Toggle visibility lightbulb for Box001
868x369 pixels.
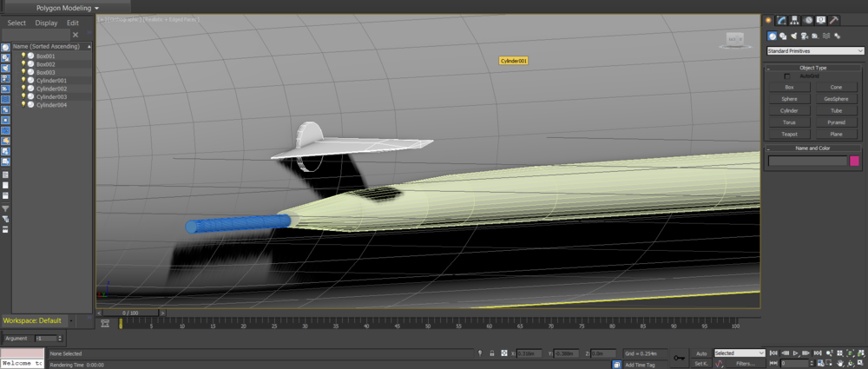click(23, 56)
